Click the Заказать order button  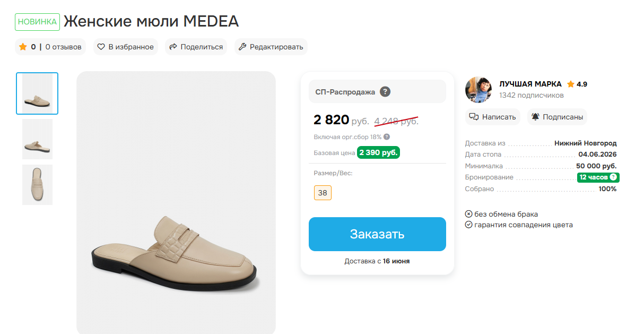point(377,234)
